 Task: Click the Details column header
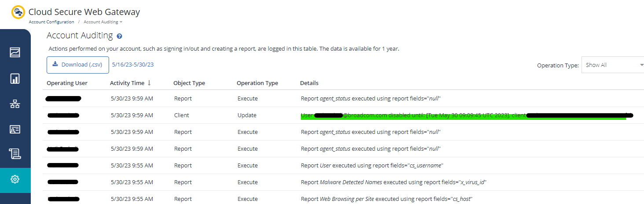pyautogui.click(x=309, y=83)
